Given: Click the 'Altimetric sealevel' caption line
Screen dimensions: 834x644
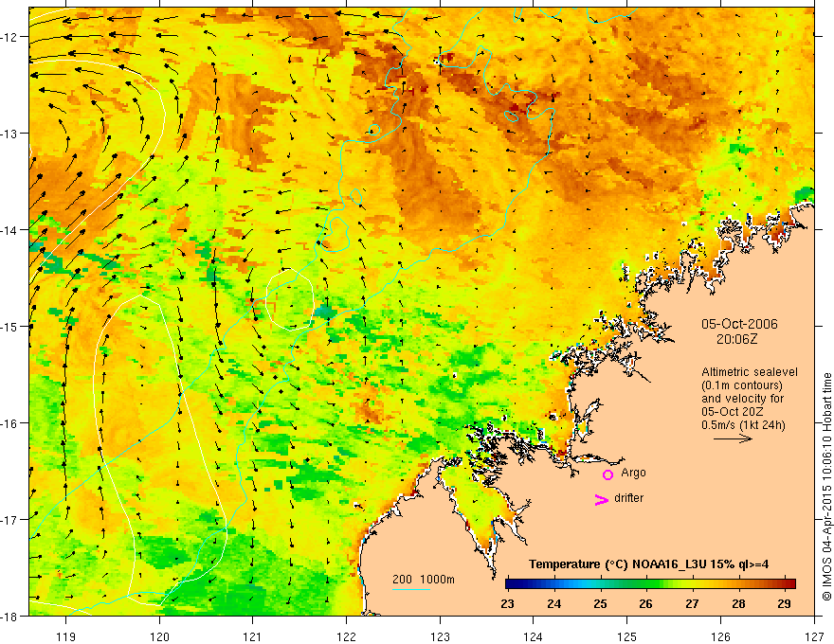Looking at the screenshot, I should 750,372.
